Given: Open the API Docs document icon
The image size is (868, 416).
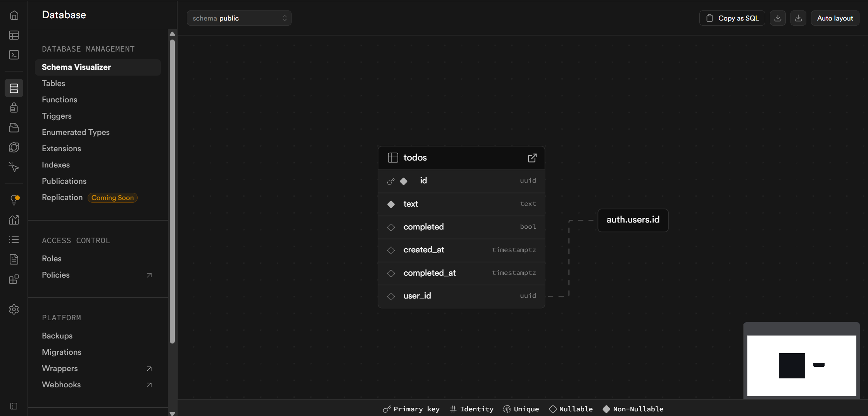Looking at the screenshot, I should [14, 259].
